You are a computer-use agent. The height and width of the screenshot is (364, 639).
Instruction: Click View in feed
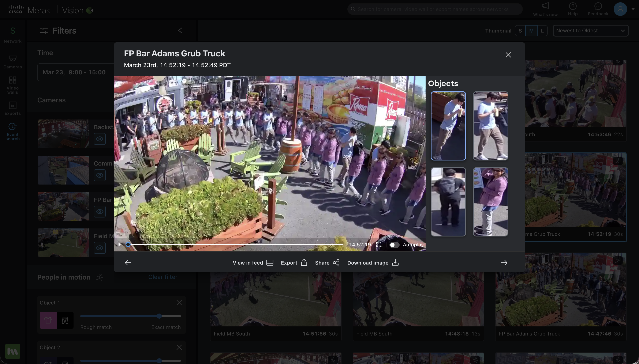click(253, 262)
